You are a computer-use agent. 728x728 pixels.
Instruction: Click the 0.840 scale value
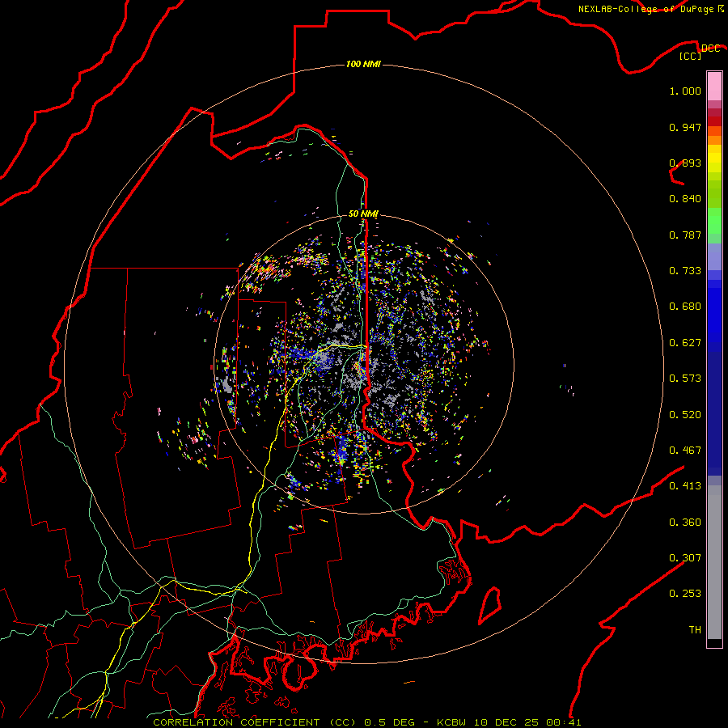685,199
